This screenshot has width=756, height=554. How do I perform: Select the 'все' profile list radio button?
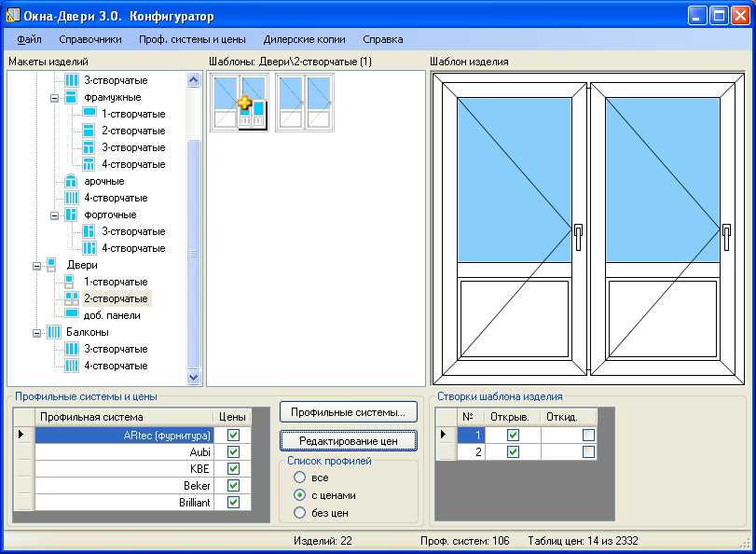point(299,478)
